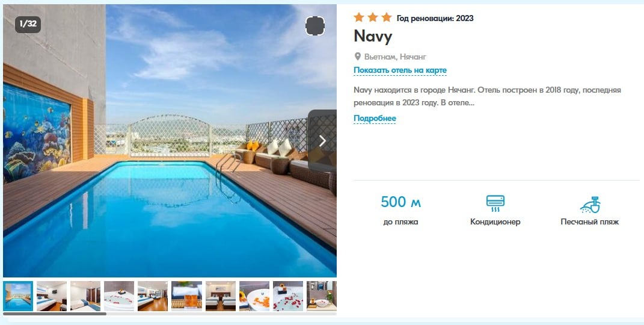Expand description with the Подробнее link
644x325 pixels.
[x=375, y=119]
